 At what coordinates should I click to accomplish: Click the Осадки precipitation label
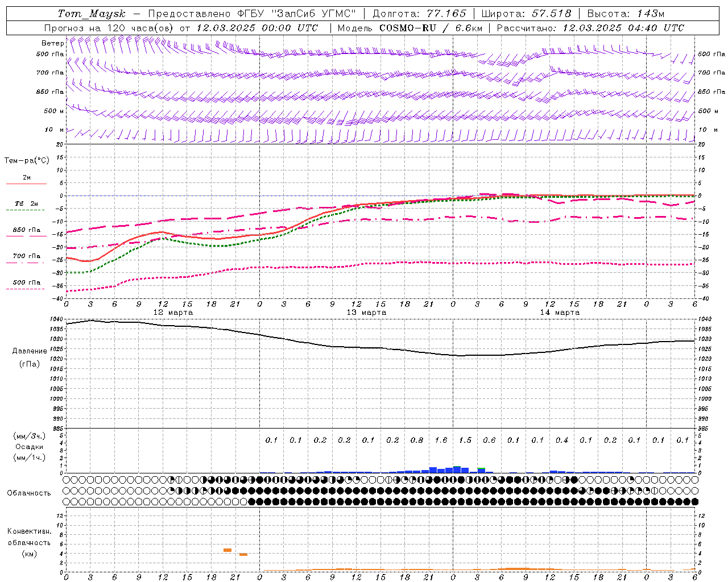click(30, 447)
